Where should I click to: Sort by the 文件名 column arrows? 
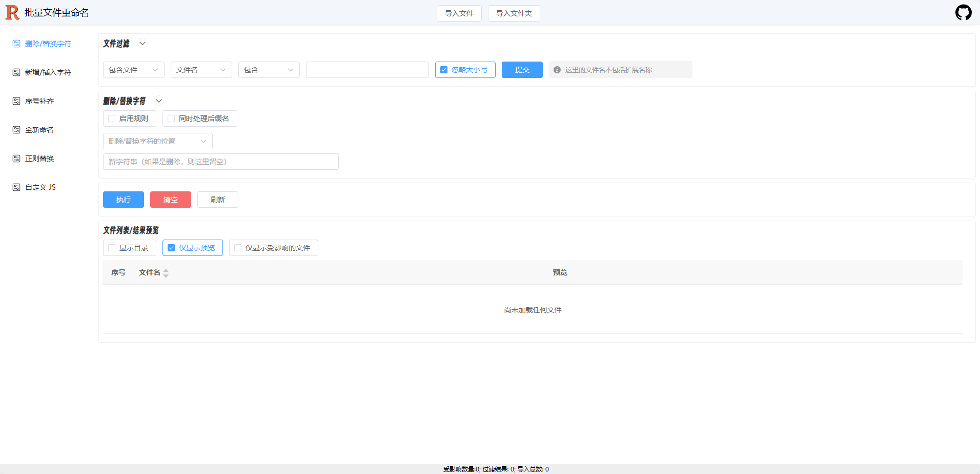pos(166,272)
